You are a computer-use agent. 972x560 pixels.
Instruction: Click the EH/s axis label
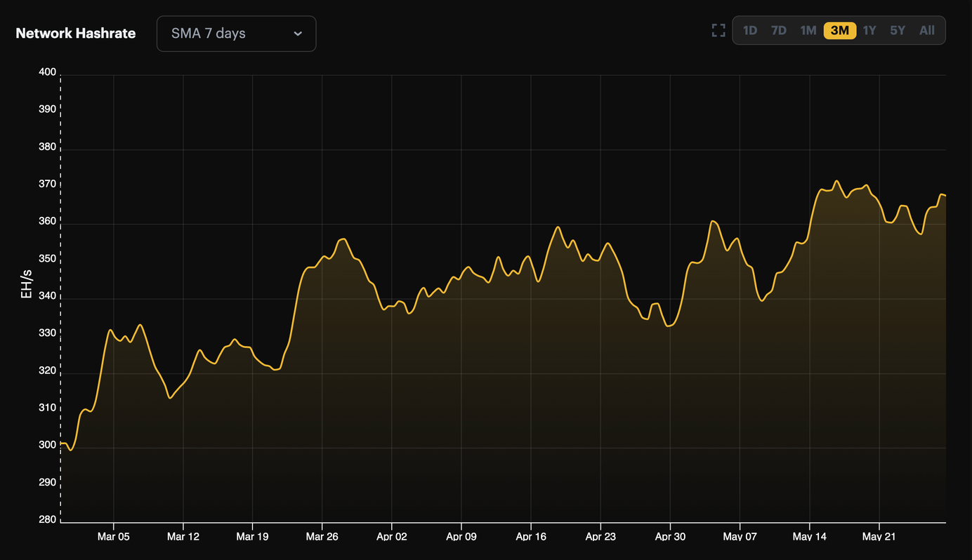tap(25, 285)
